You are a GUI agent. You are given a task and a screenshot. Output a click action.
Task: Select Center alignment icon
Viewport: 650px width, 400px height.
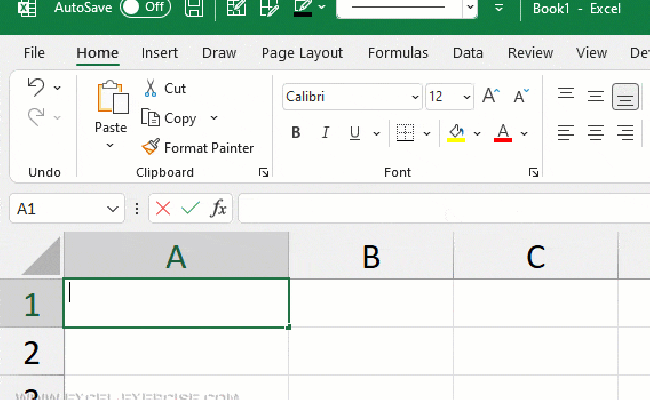596,133
